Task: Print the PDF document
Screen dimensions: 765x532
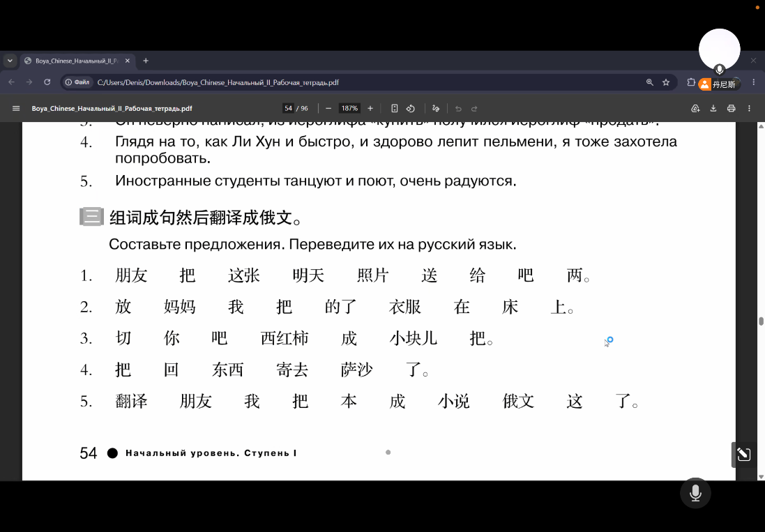Action: tap(731, 108)
